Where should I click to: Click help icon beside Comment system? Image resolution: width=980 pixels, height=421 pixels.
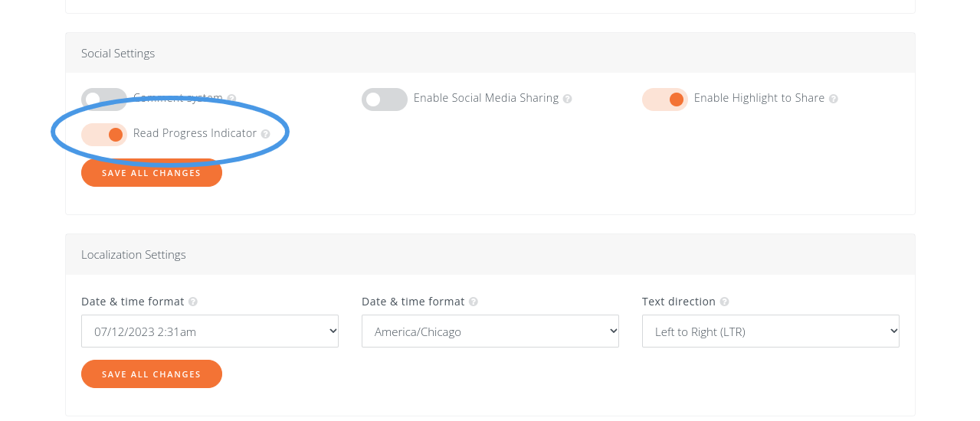[231, 99]
